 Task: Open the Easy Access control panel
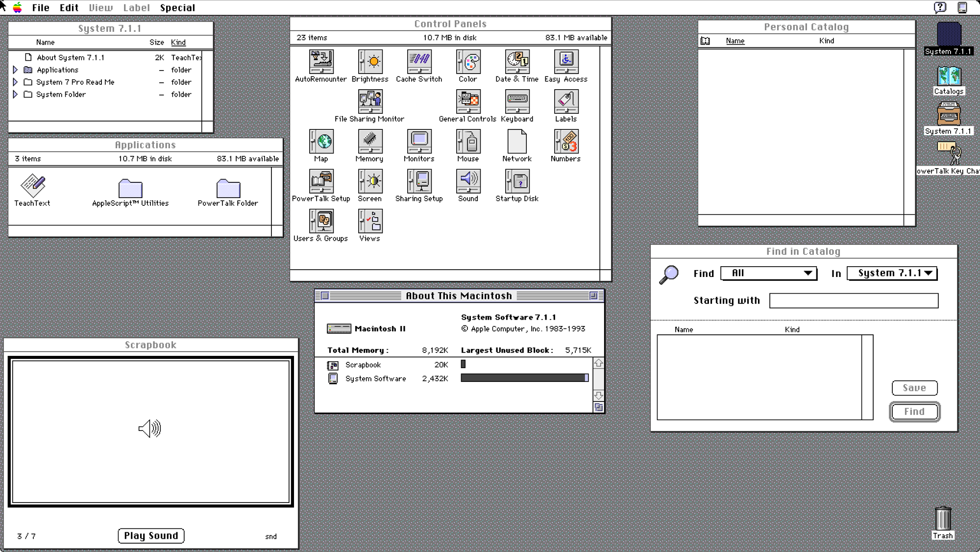[x=566, y=62]
